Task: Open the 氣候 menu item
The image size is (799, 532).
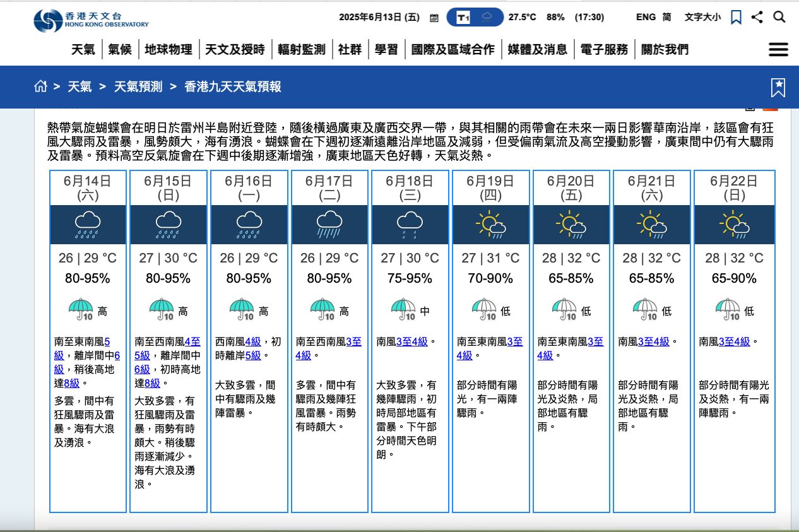Action: (120, 49)
